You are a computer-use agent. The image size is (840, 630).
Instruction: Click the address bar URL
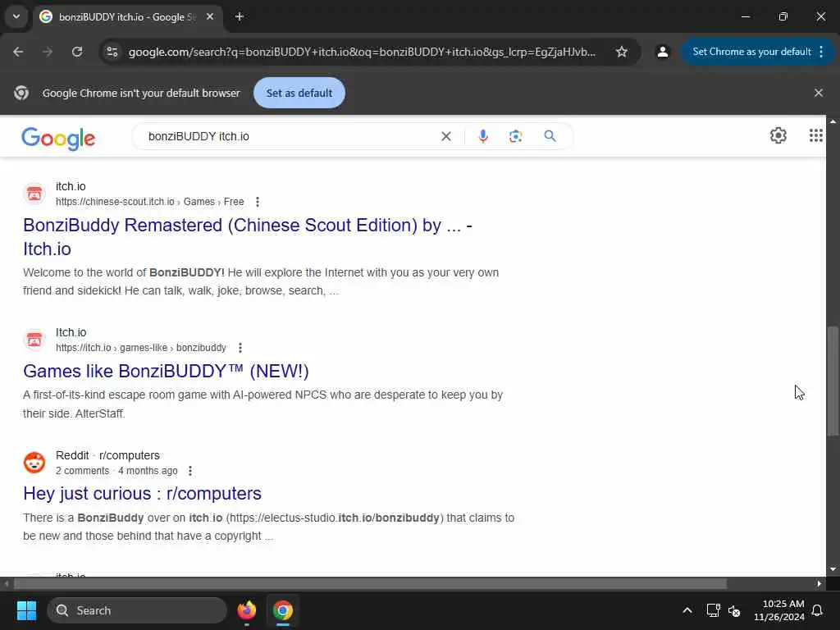point(362,52)
